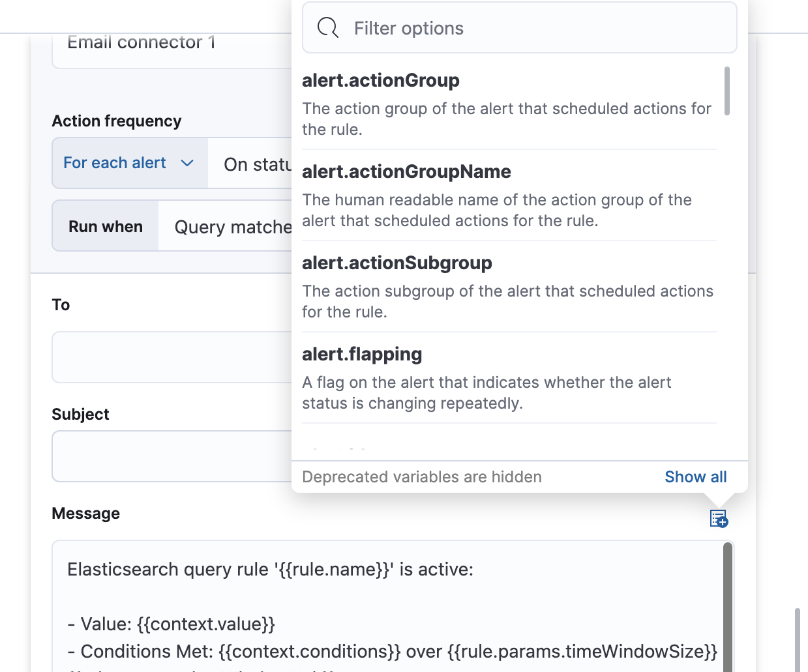Click the Filter options search field
The height and width of the screenshot is (672, 808).
(456, 27)
